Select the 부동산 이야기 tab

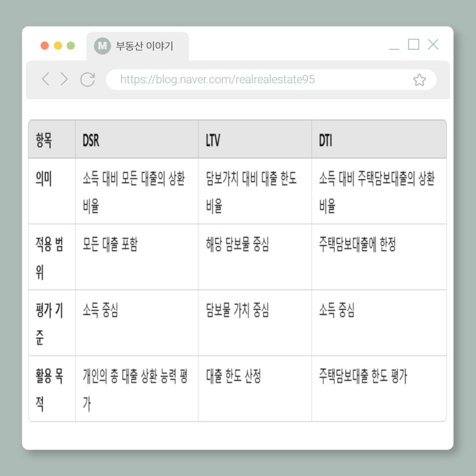(137, 46)
